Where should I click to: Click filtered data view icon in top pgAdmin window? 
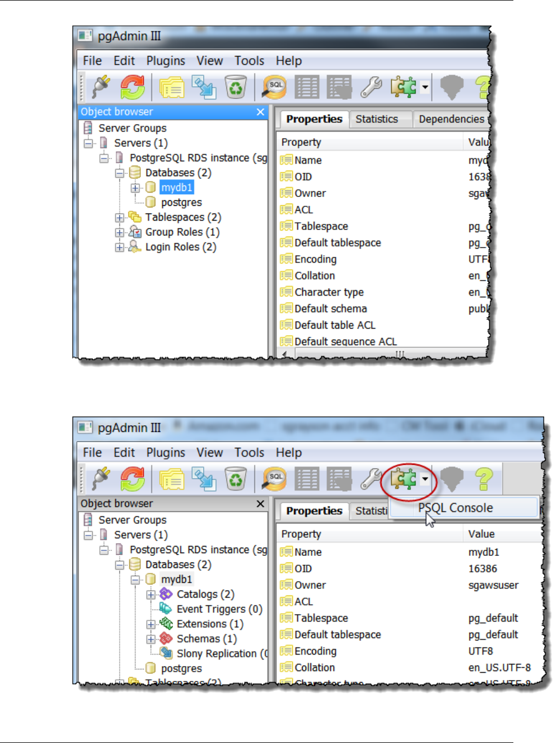pyautogui.click(x=339, y=87)
